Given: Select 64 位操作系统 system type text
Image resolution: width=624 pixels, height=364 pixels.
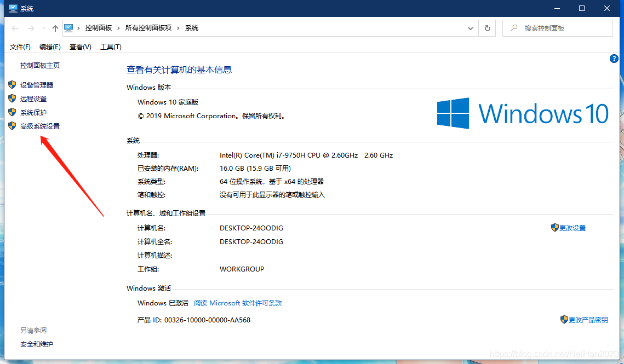Looking at the screenshot, I should click(x=241, y=181).
